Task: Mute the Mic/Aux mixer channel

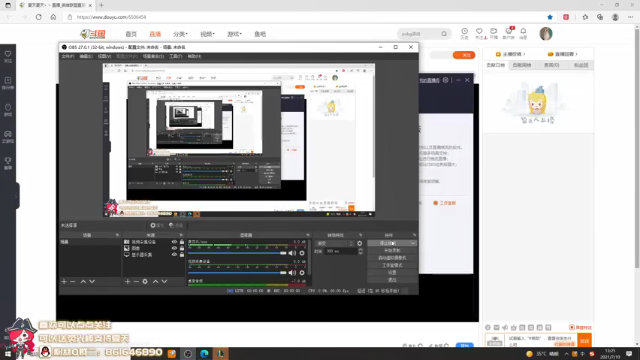Action: point(292,253)
